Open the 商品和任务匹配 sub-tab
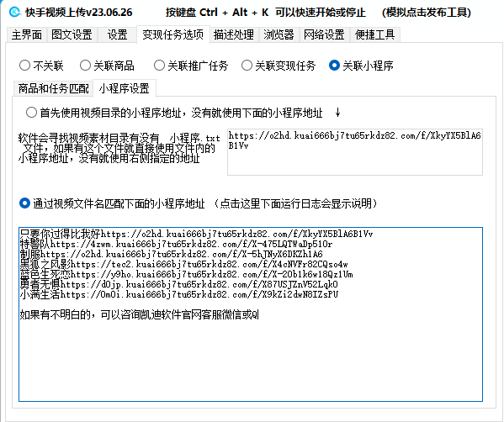 [53, 88]
